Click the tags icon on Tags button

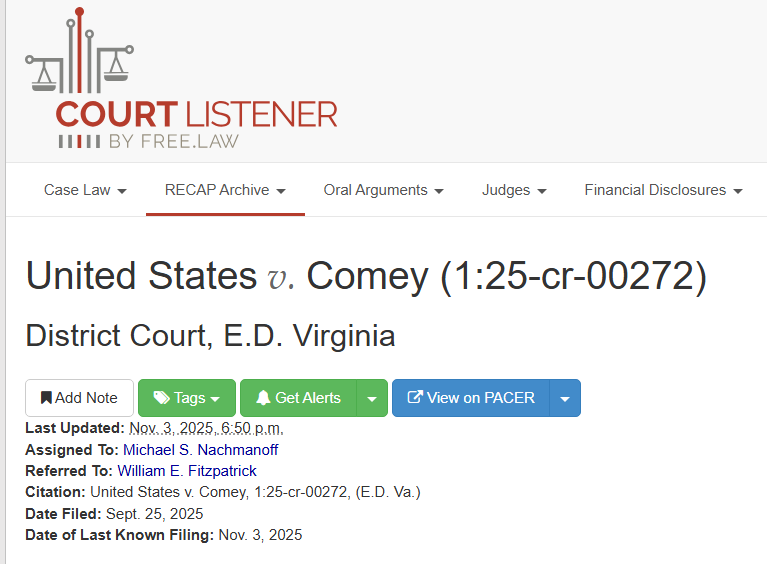[161, 398]
